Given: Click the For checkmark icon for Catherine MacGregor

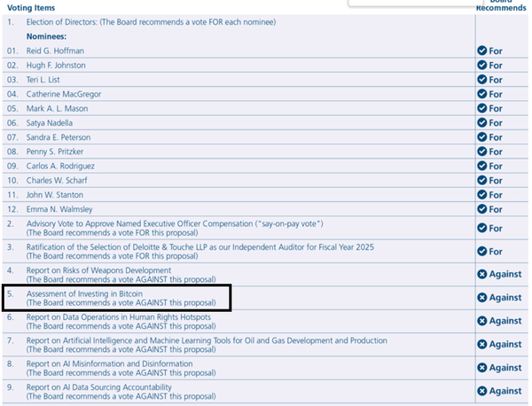Looking at the screenshot, I should click(x=481, y=94).
